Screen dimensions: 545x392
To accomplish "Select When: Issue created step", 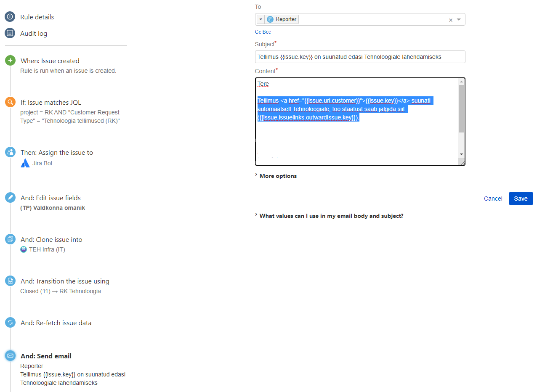I will point(50,61).
